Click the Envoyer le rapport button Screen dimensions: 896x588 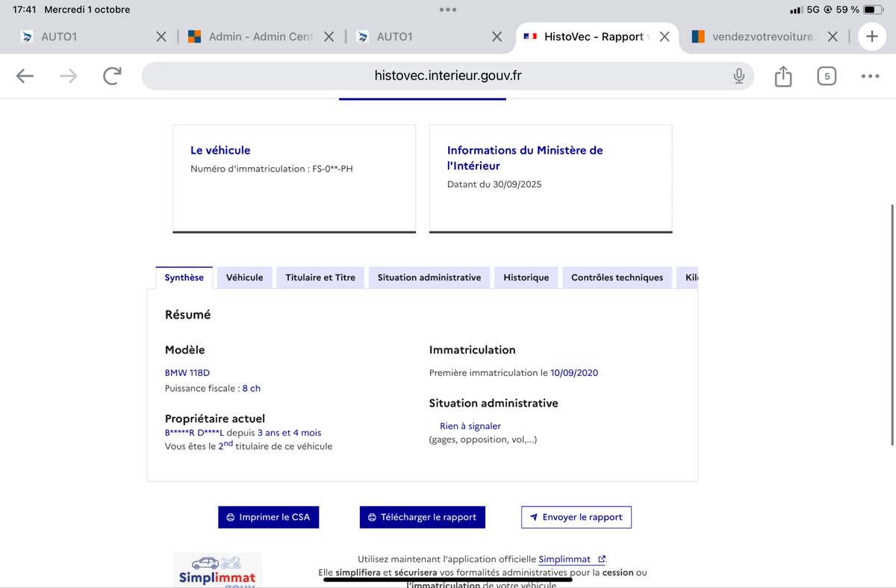[576, 517]
